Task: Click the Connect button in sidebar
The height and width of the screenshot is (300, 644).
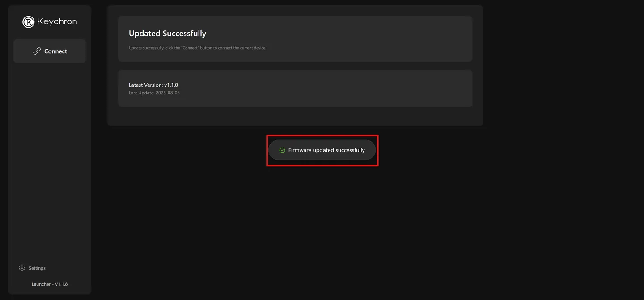Action: coord(50,51)
